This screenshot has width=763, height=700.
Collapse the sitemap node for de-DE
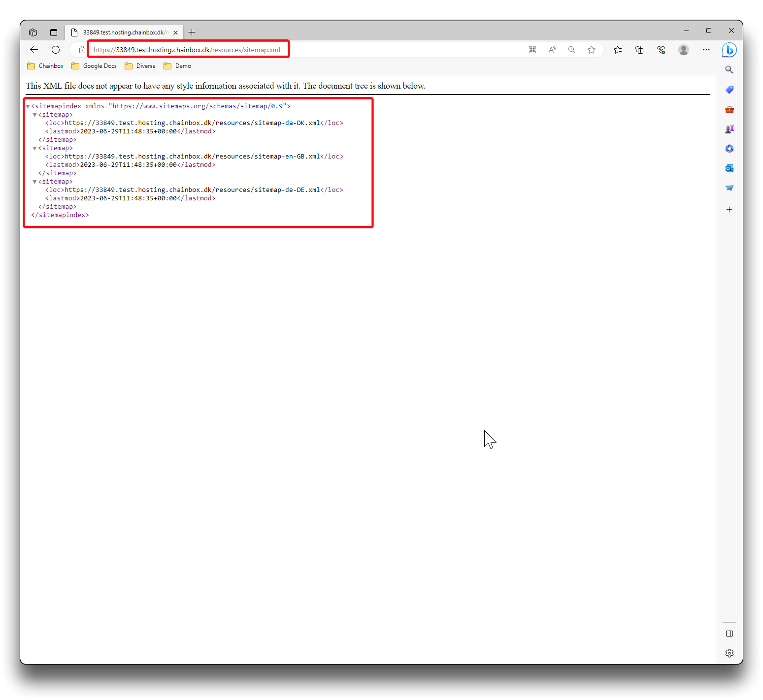35,182
